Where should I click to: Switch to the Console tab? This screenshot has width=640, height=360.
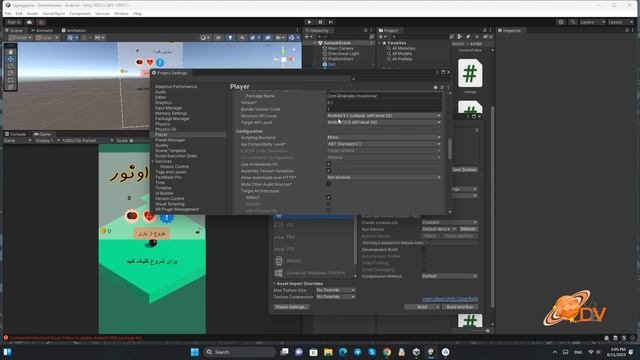pos(16,134)
